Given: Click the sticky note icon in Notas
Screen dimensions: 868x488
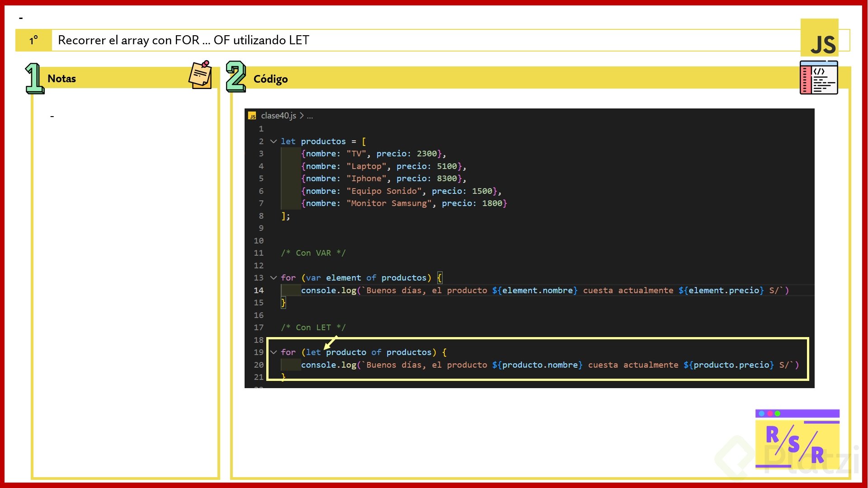Looking at the screenshot, I should 200,75.
